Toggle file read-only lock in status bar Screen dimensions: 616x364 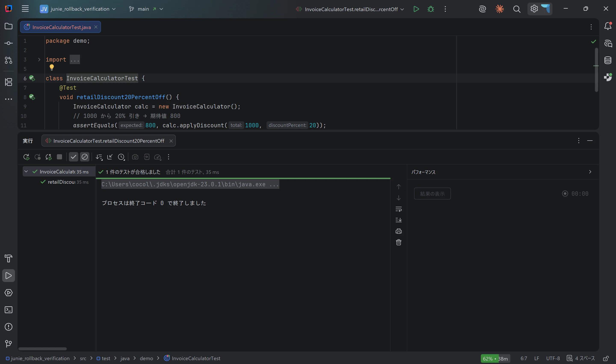606,358
